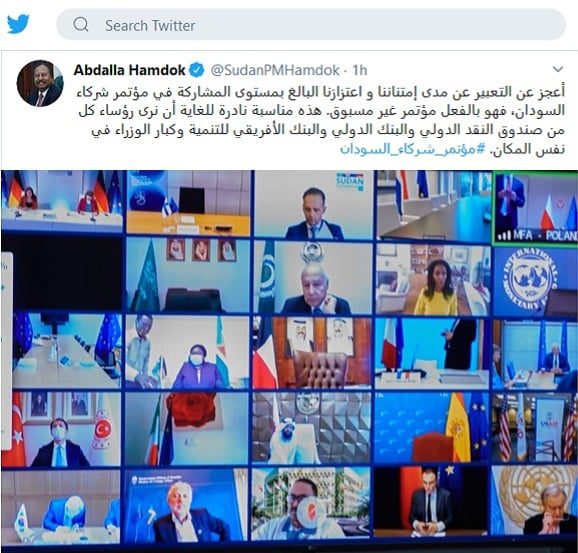The height and width of the screenshot is (553, 578).
Task: Open Abdalla Hamdok's profile picture
Action: (40, 83)
